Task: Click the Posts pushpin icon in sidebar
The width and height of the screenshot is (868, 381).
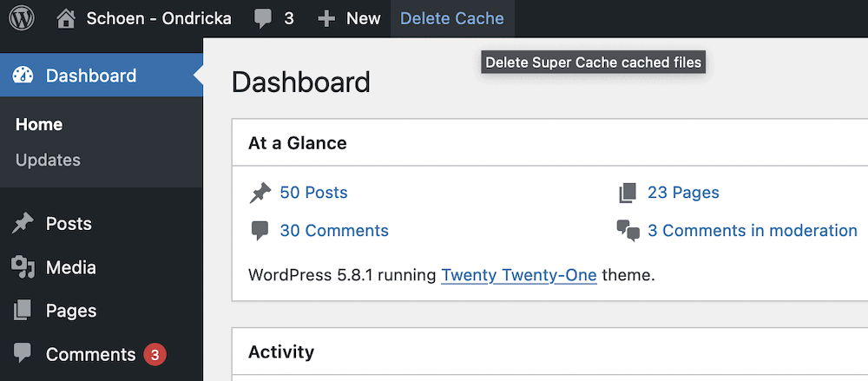Action: (x=23, y=224)
